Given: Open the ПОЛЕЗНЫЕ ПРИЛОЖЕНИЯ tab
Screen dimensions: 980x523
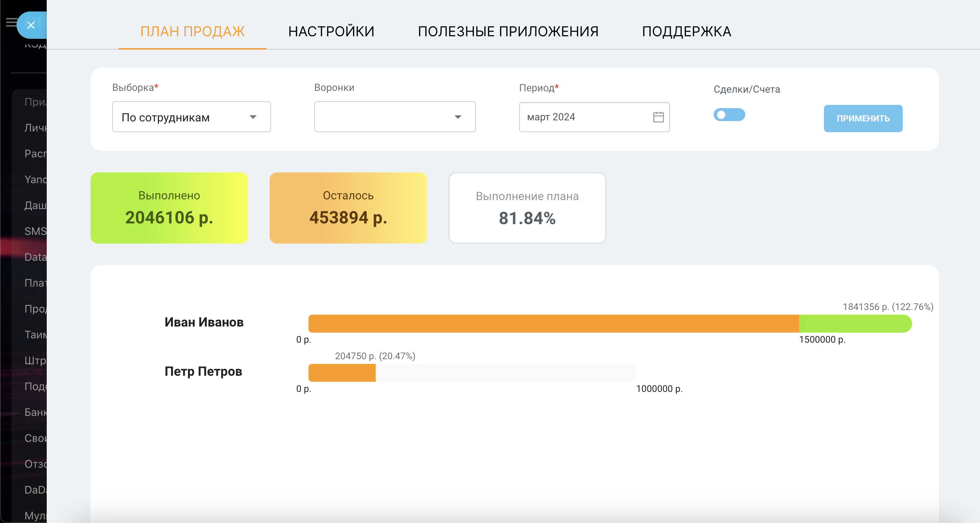Looking at the screenshot, I should (508, 31).
